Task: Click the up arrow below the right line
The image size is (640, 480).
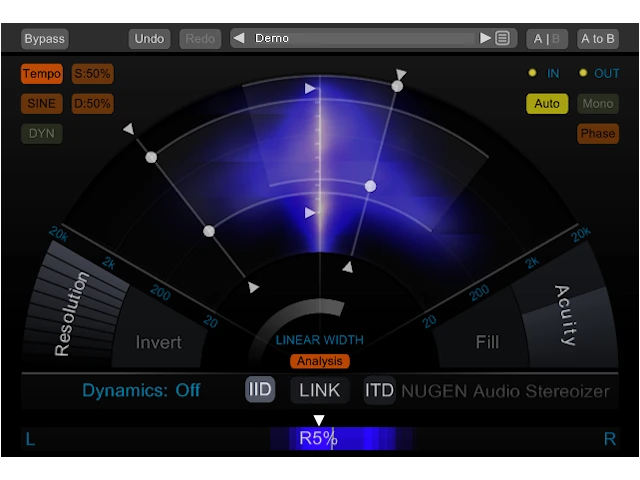Action: (x=348, y=267)
